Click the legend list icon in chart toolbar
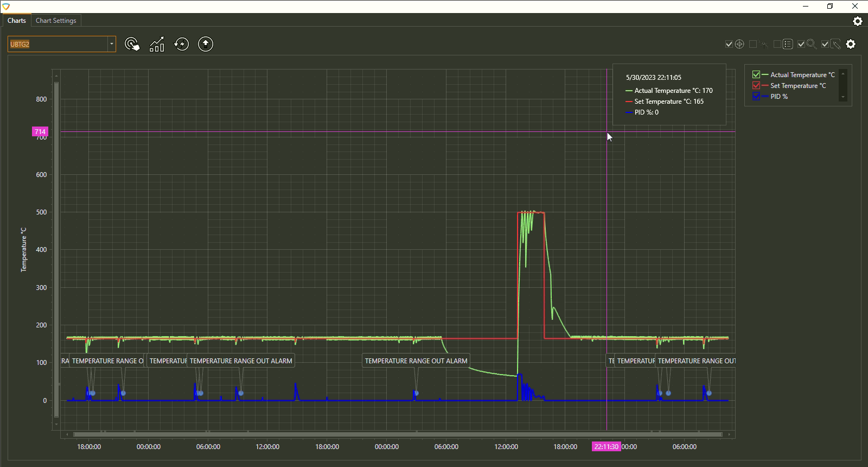Screen dimensions: 868x467 [x=788, y=44]
